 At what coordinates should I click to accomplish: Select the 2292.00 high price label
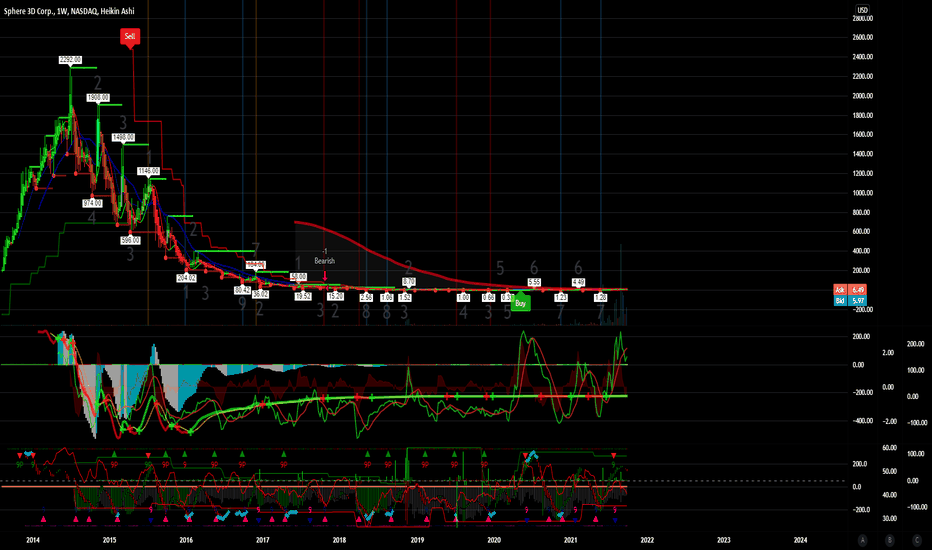pos(70,59)
